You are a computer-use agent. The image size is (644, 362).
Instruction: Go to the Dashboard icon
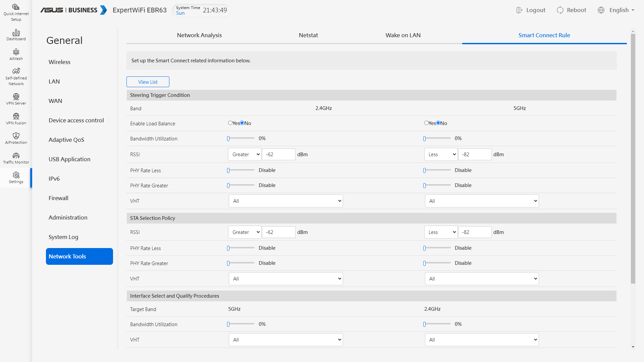coord(16,33)
